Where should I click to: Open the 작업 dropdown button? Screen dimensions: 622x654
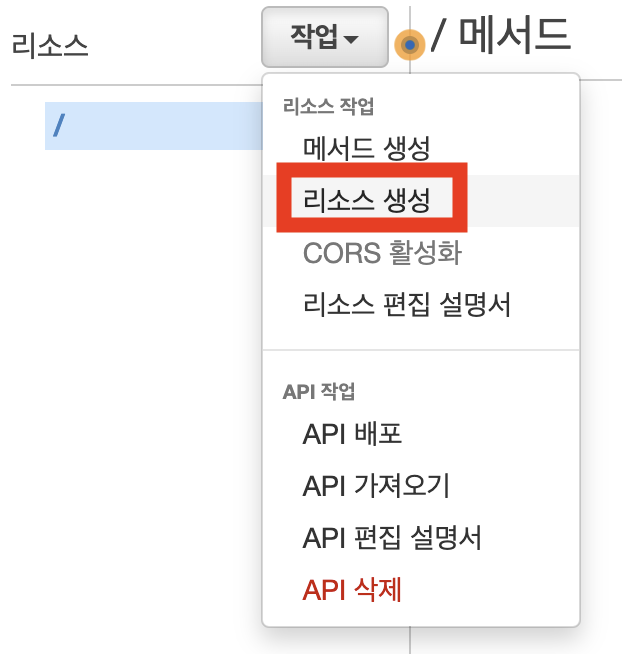(325, 37)
